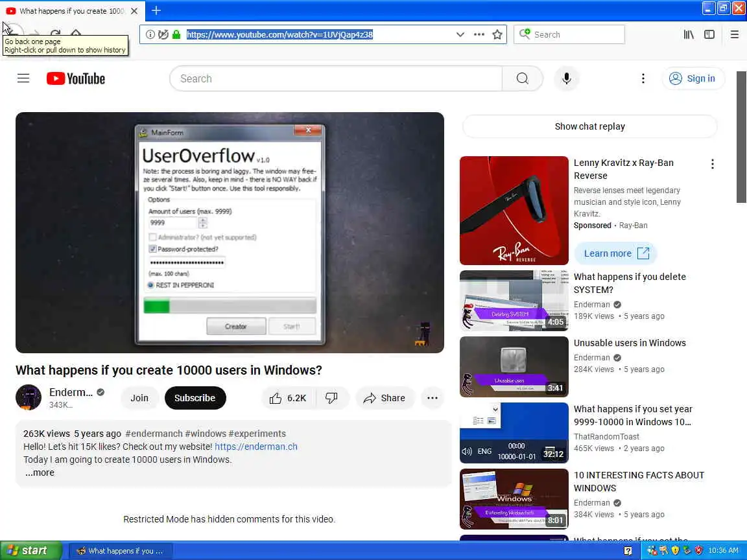The width and height of the screenshot is (747, 560).
Task: Click the #experiments hashtag
Action: point(257,434)
